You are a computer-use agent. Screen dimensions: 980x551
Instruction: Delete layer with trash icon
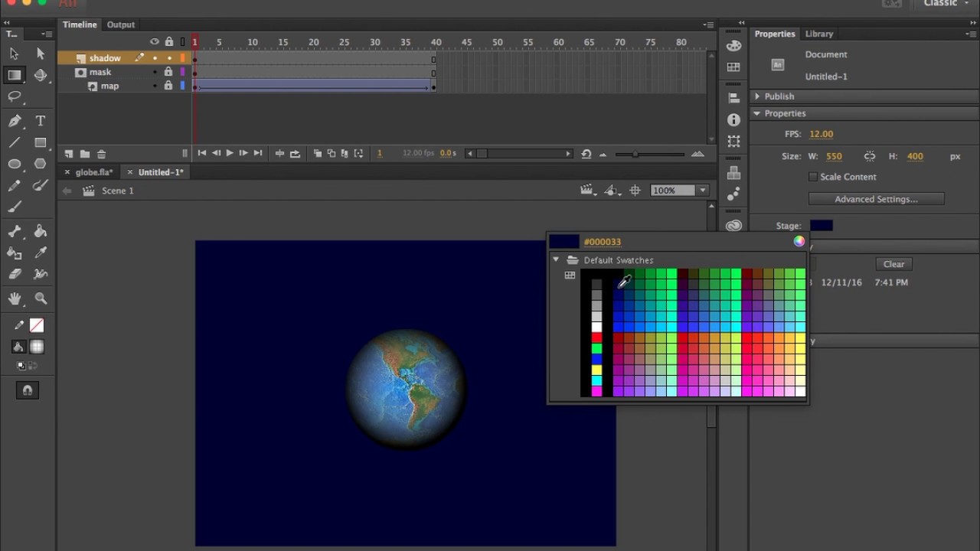tap(101, 154)
